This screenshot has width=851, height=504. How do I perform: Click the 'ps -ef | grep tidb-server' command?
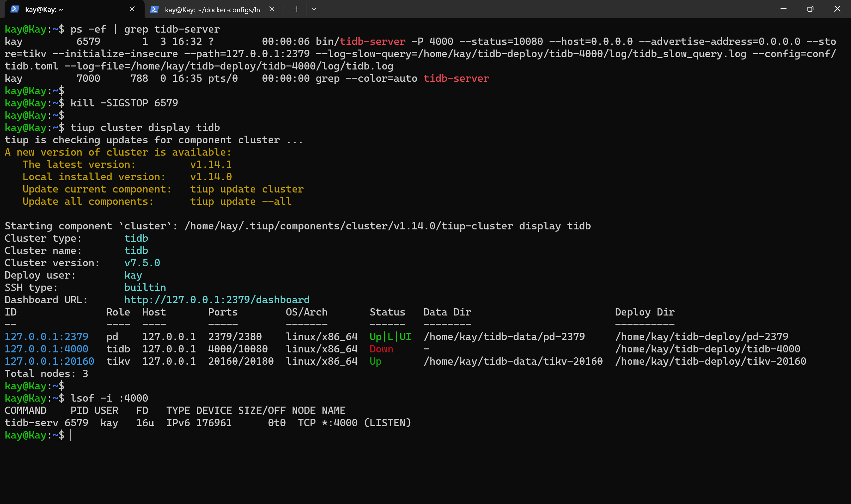145,29
